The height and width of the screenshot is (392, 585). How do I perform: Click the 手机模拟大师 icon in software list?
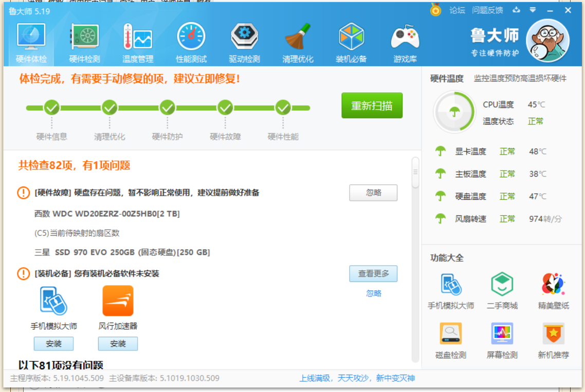[x=53, y=301]
